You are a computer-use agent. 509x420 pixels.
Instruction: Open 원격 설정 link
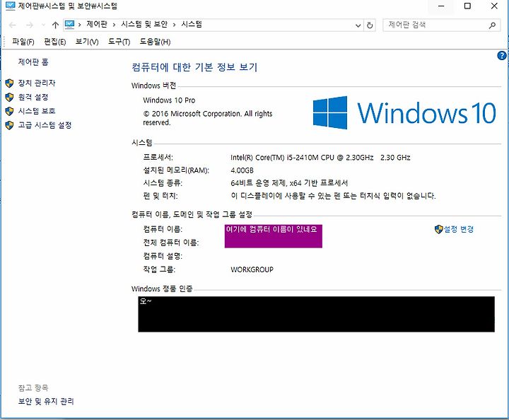(x=33, y=97)
